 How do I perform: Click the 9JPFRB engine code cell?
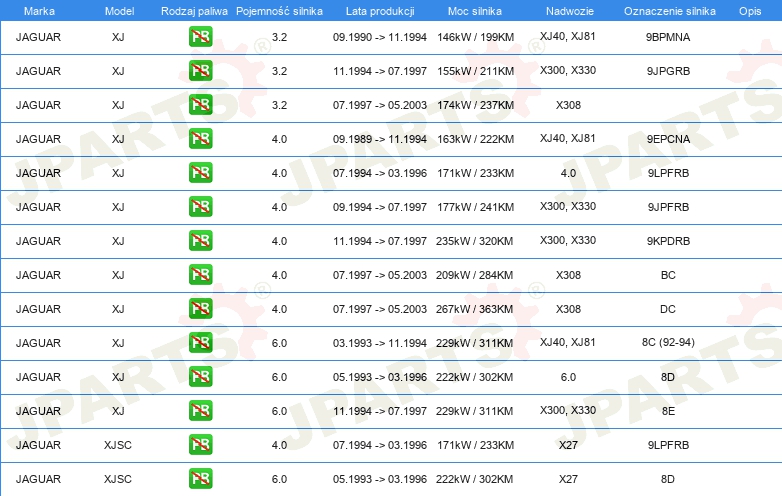point(668,207)
